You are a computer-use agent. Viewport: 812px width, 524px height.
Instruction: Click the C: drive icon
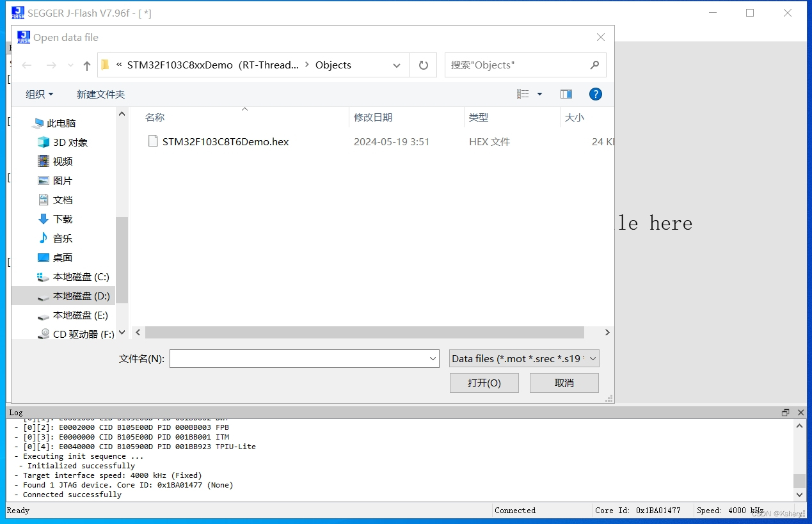click(44, 276)
